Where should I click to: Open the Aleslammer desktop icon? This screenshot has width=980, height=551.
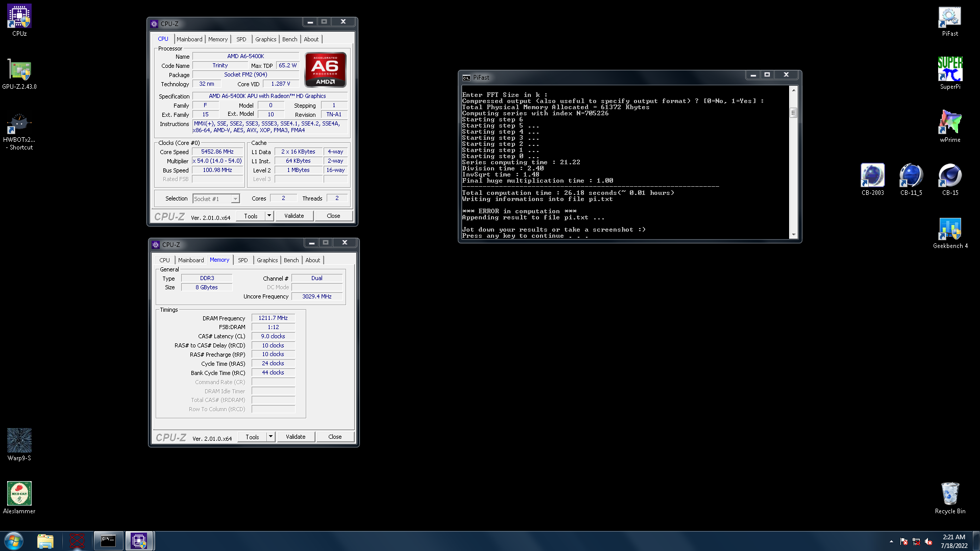(x=19, y=498)
